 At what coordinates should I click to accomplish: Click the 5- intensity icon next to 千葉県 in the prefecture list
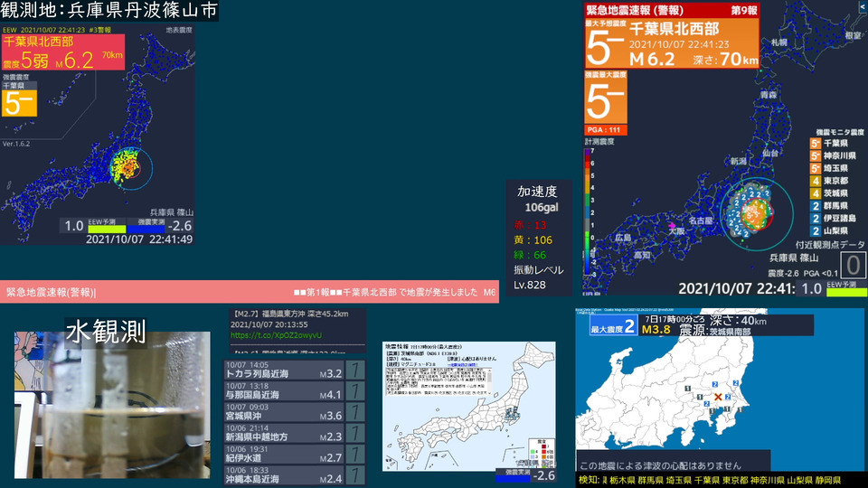point(816,144)
